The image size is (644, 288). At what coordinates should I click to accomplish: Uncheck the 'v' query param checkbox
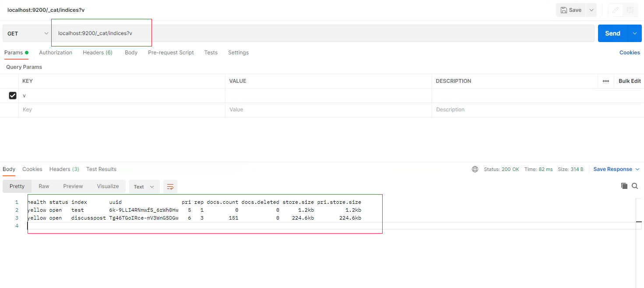click(13, 96)
